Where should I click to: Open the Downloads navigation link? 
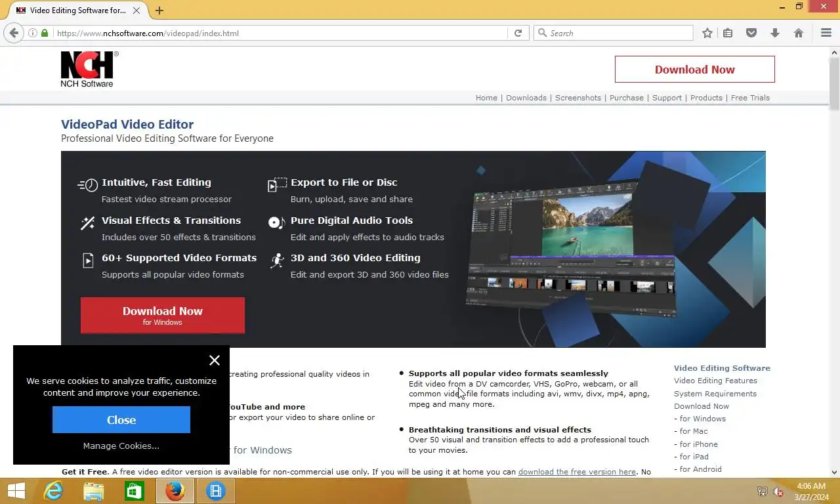pos(526,98)
